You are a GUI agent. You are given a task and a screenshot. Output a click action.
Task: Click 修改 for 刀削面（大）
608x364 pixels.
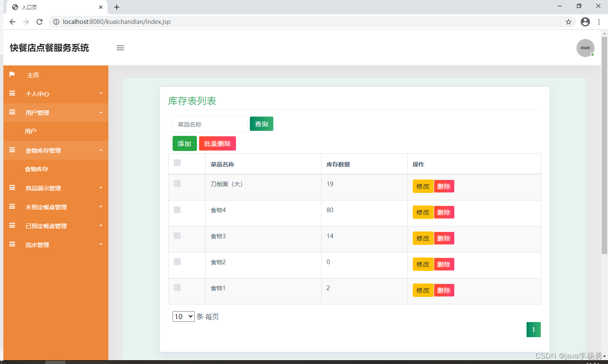tap(423, 186)
